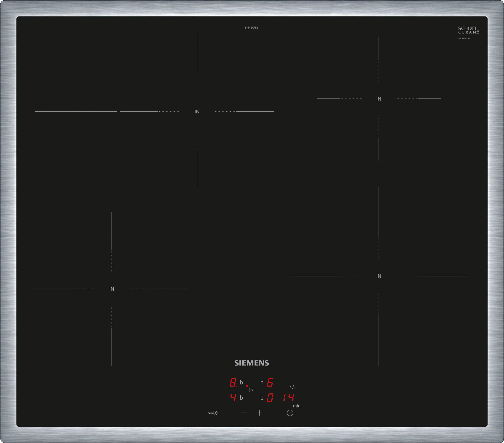
Task: Tap the IN mark on bottom-left zone
Action: point(112,289)
